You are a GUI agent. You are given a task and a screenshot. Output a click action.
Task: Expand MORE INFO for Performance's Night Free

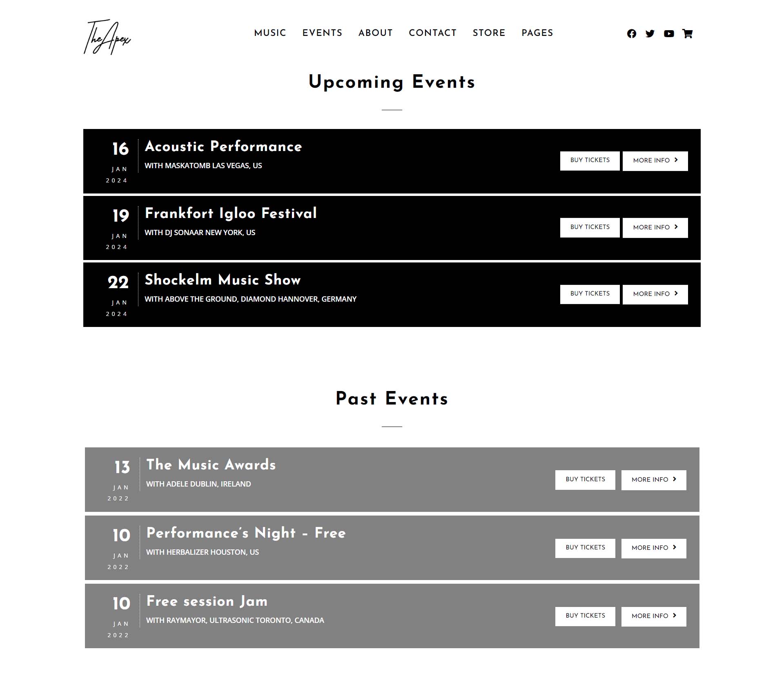pyautogui.click(x=653, y=547)
